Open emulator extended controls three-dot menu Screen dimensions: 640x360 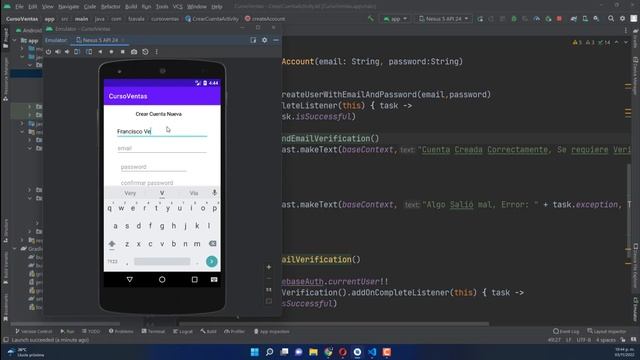click(156, 52)
